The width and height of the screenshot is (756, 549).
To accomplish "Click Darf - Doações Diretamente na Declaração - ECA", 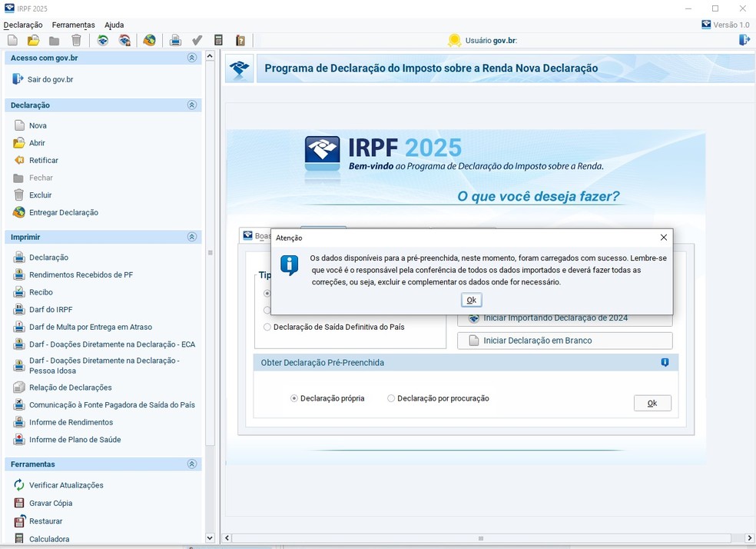I will (x=112, y=344).
